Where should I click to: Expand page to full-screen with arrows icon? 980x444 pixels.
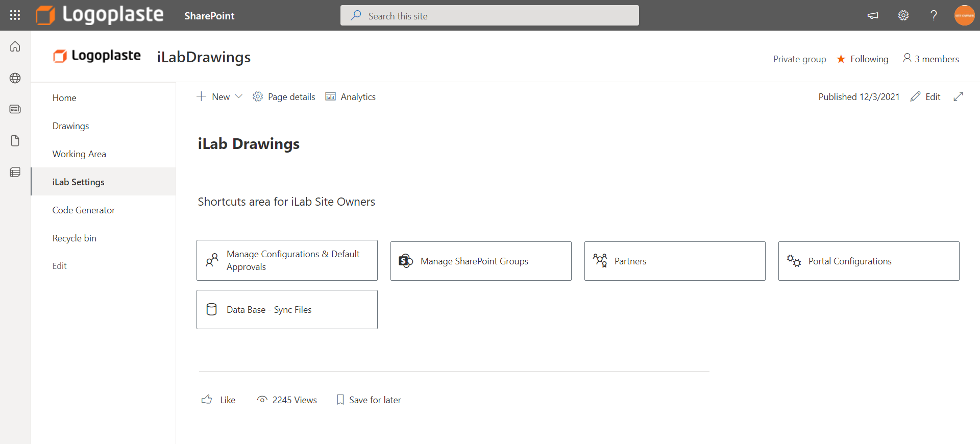pyautogui.click(x=958, y=96)
